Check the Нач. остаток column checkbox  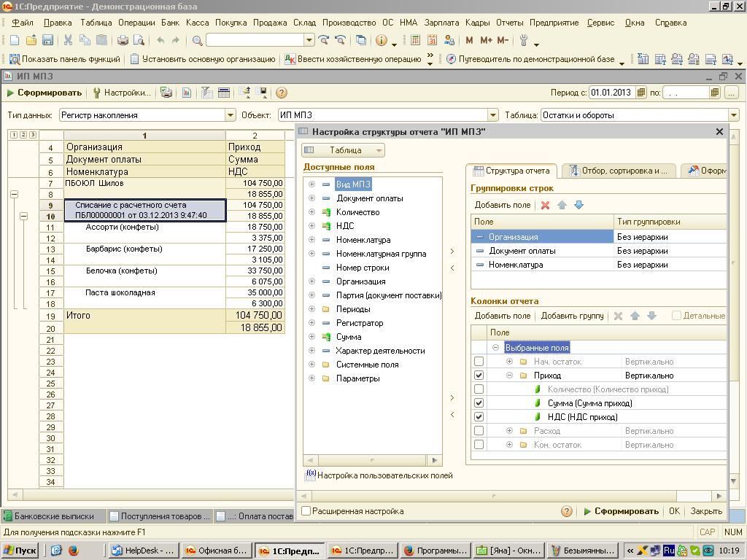tap(479, 362)
